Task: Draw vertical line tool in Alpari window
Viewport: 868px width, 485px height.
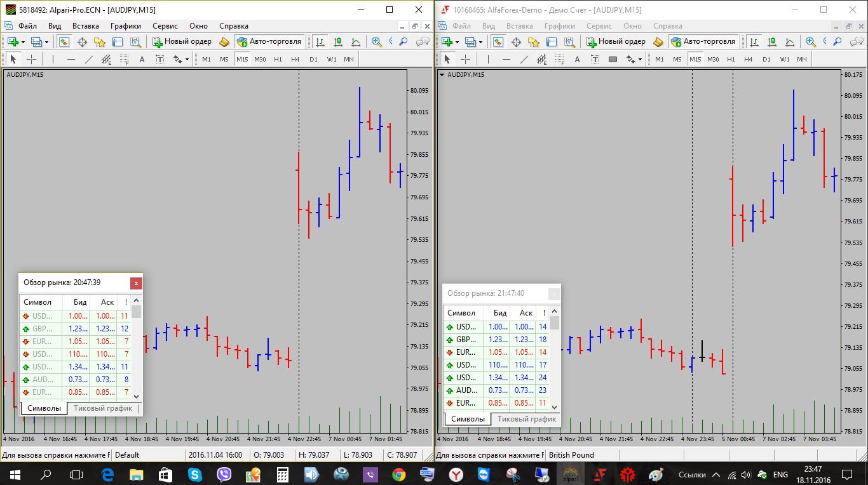Action: point(53,59)
